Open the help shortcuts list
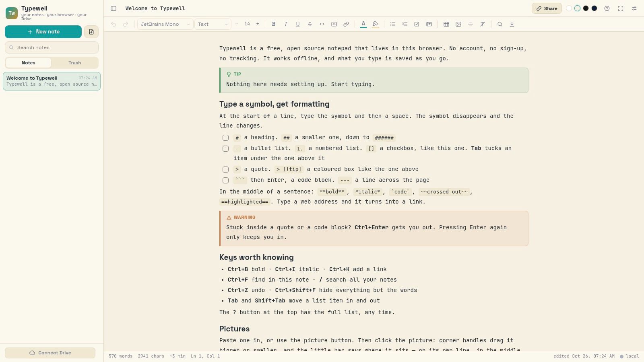 point(607,8)
